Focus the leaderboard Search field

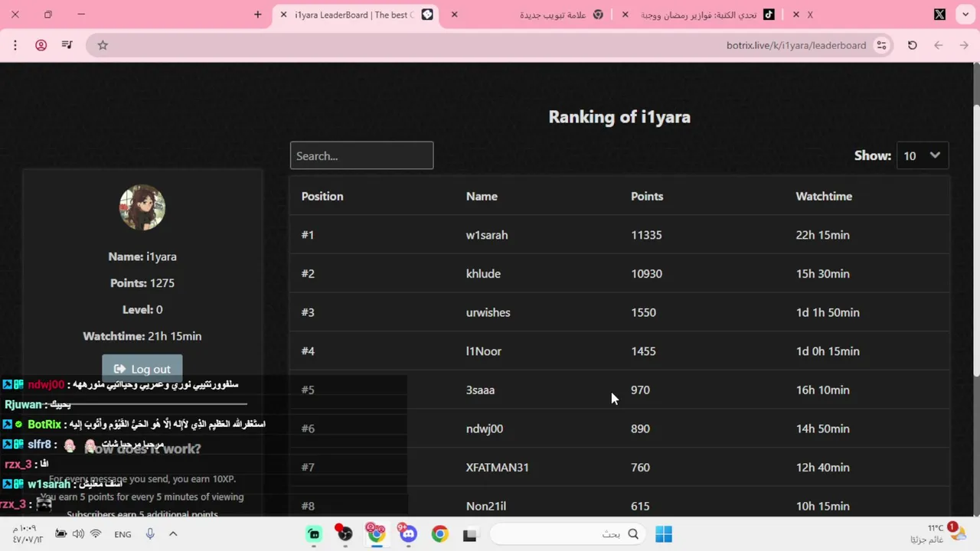pyautogui.click(x=361, y=155)
